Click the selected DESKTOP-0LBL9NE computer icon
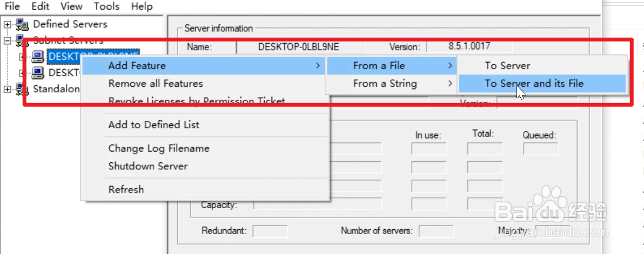Screen dimensions: 644x254 38,57
